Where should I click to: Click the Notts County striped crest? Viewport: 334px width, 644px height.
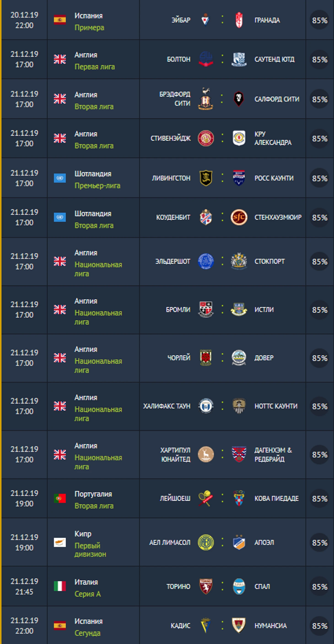pyautogui.click(x=239, y=406)
